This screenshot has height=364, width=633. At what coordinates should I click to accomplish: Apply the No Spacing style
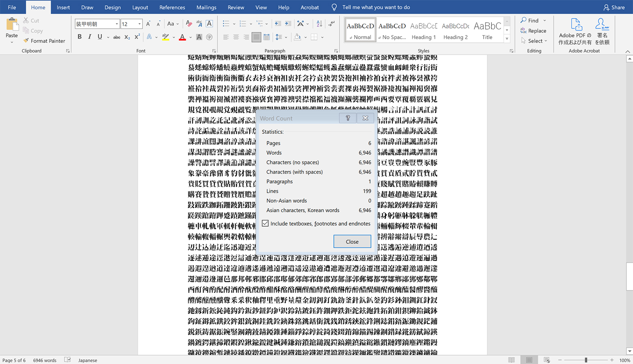(x=392, y=30)
